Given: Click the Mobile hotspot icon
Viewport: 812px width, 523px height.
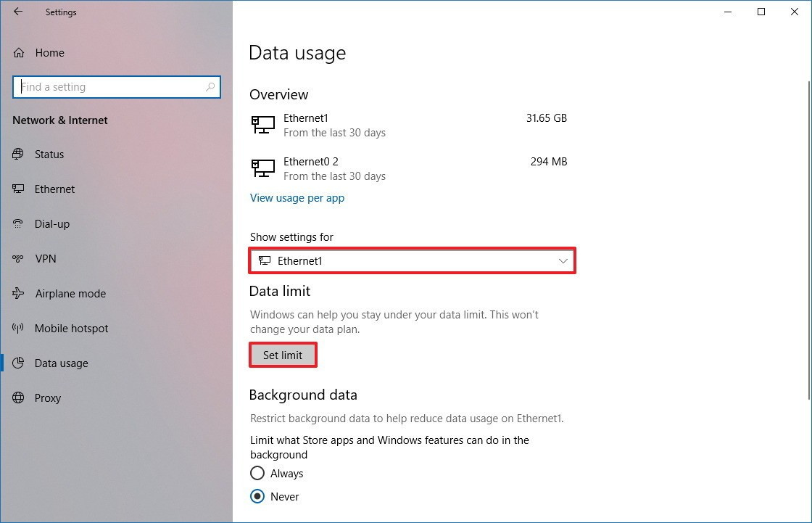Looking at the screenshot, I should (x=19, y=329).
